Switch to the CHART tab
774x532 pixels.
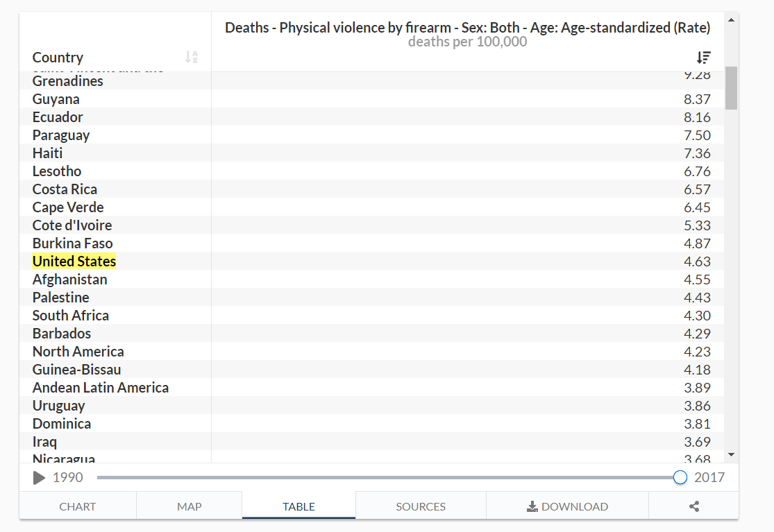coord(78,506)
